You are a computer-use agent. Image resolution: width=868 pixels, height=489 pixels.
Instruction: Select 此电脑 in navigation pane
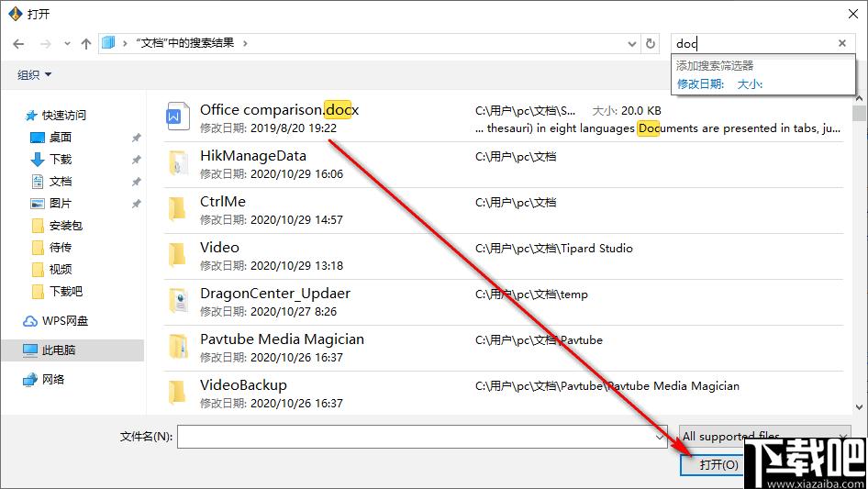(x=72, y=350)
